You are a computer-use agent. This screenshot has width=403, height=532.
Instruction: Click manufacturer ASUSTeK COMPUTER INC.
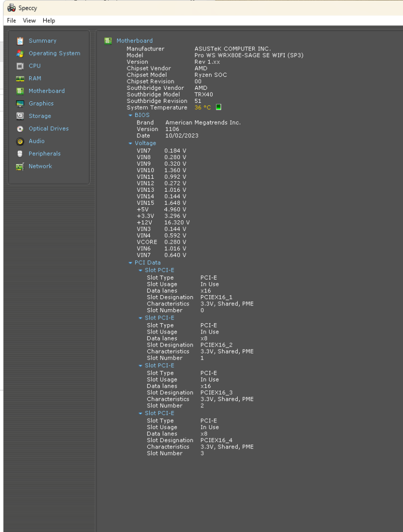point(232,49)
